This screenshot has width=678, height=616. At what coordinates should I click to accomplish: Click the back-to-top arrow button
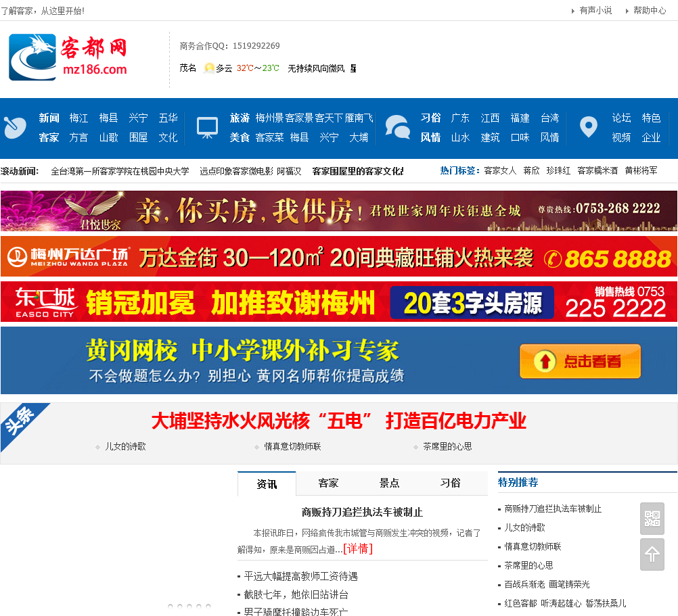(652, 554)
